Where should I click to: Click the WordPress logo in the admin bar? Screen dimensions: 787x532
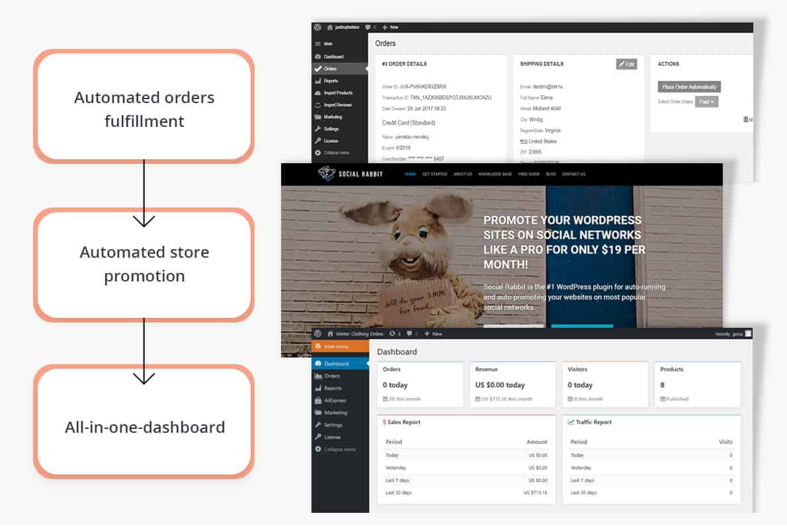coord(317,27)
